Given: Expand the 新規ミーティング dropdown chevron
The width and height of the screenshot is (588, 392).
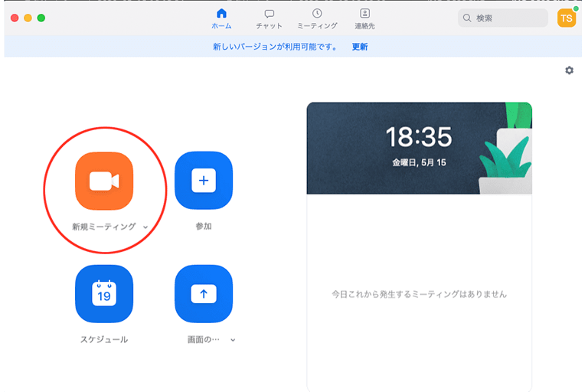Looking at the screenshot, I should coord(145,227).
